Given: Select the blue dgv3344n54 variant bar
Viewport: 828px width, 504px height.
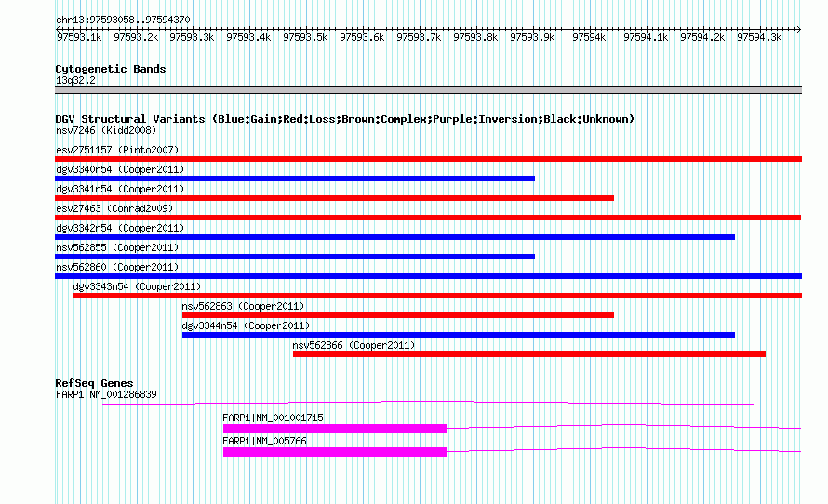Looking at the screenshot, I should (x=459, y=335).
